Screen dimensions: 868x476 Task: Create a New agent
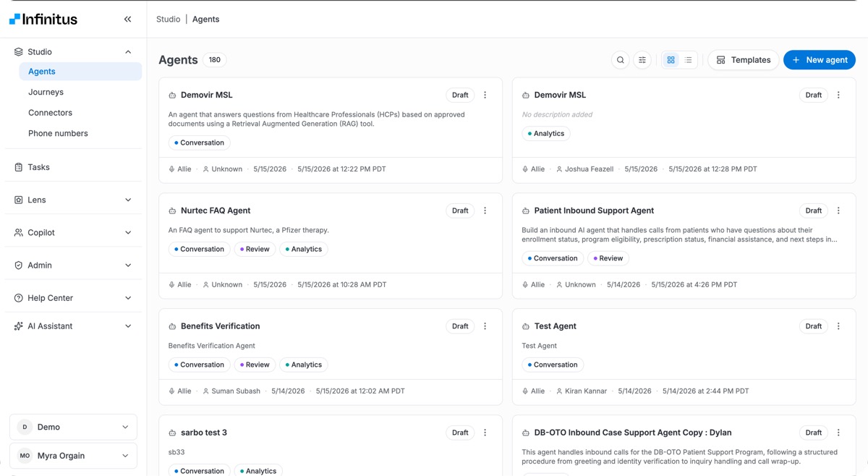820,60
